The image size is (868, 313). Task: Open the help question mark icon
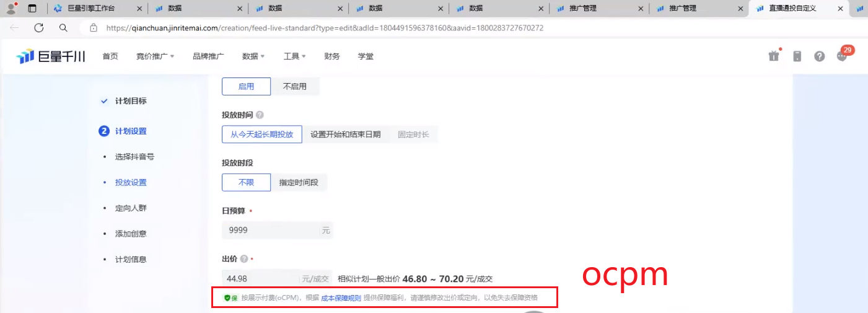[820, 56]
